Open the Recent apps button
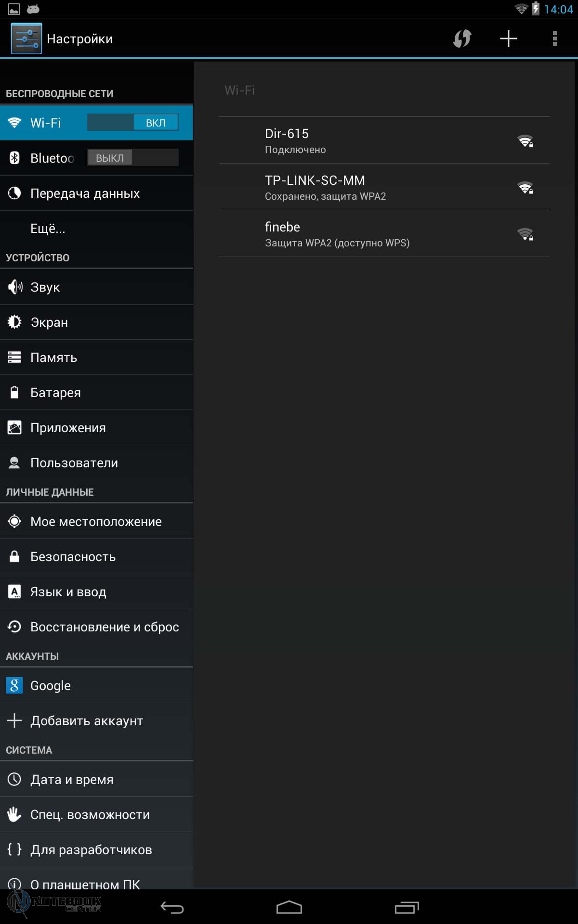578x924 pixels. point(407,907)
